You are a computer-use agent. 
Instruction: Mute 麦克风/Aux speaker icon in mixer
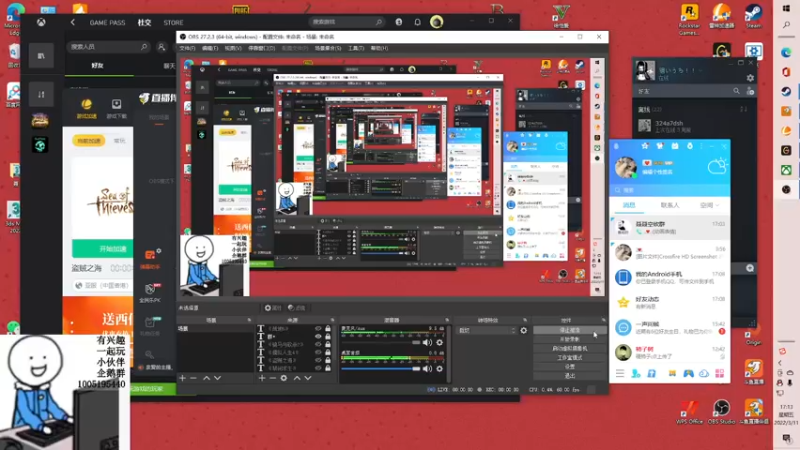pos(428,342)
